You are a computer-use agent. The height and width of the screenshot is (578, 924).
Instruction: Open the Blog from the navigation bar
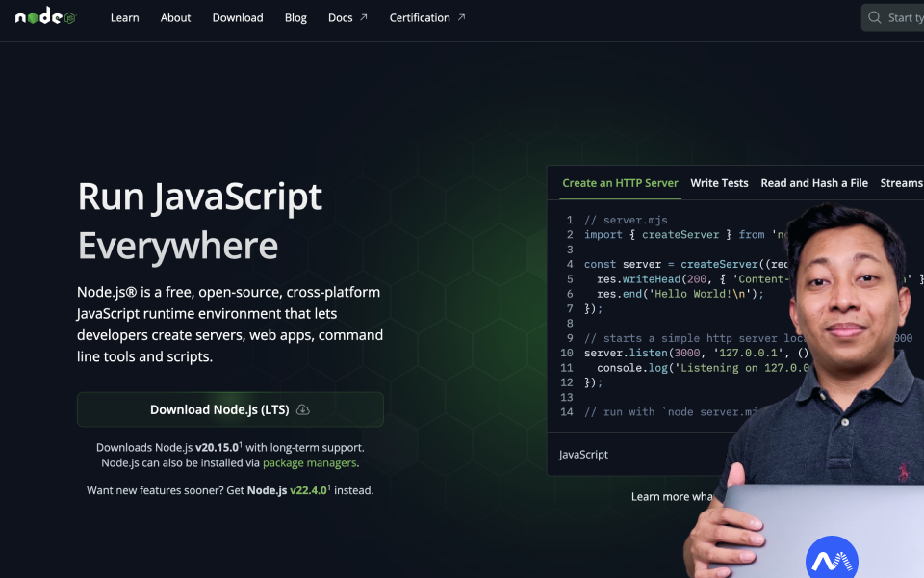(x=295, y=17)
